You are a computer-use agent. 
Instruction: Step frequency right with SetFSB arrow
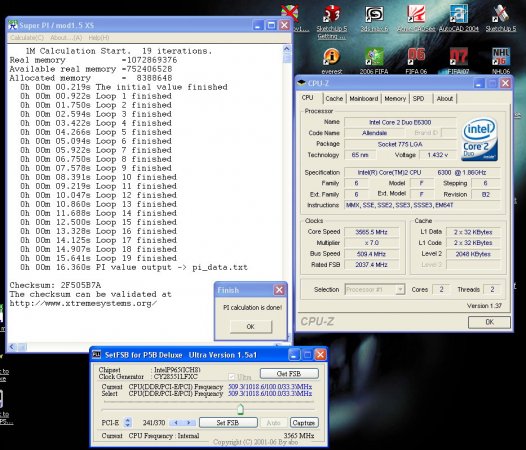189,422
